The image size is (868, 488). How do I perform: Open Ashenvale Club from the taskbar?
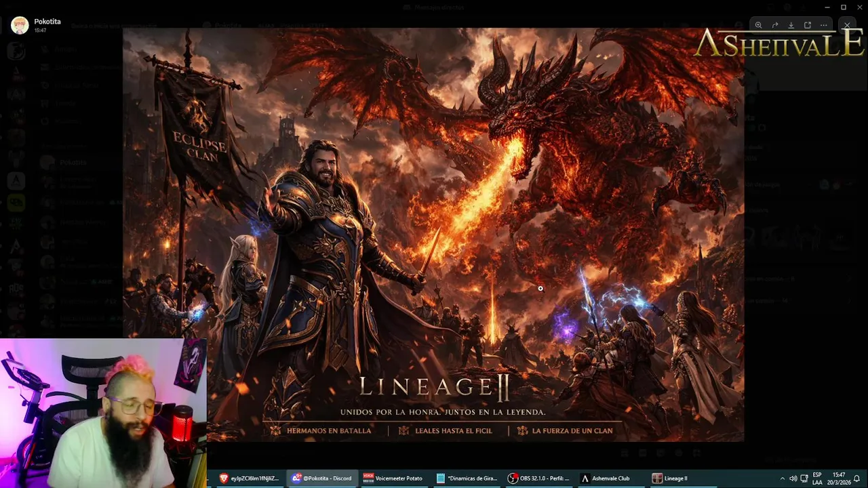[611, 479]
